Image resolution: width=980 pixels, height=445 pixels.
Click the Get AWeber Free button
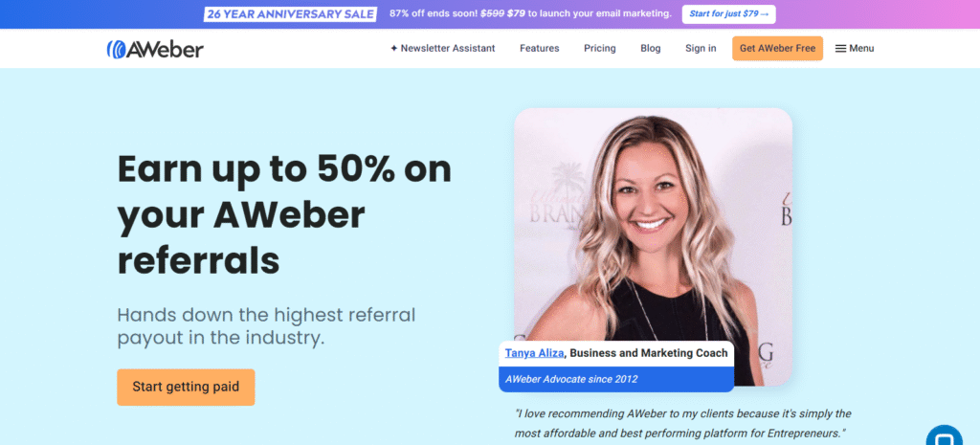pos(777,48)
